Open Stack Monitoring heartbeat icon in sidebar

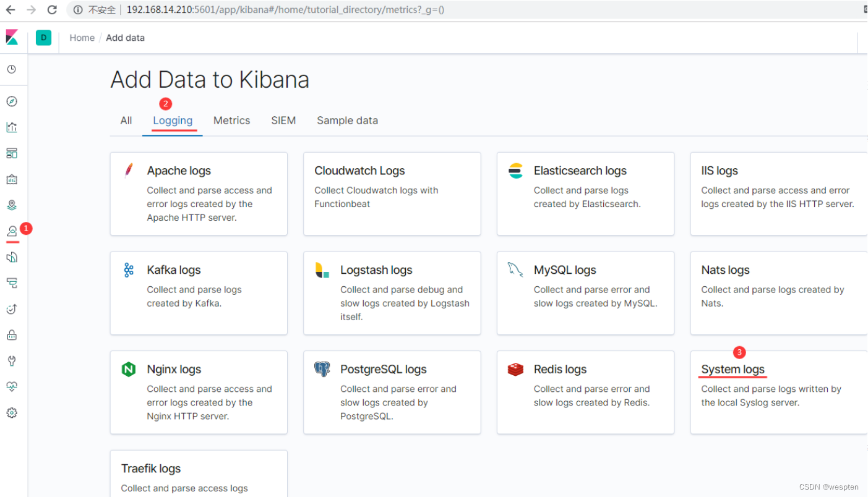point(12,386)
